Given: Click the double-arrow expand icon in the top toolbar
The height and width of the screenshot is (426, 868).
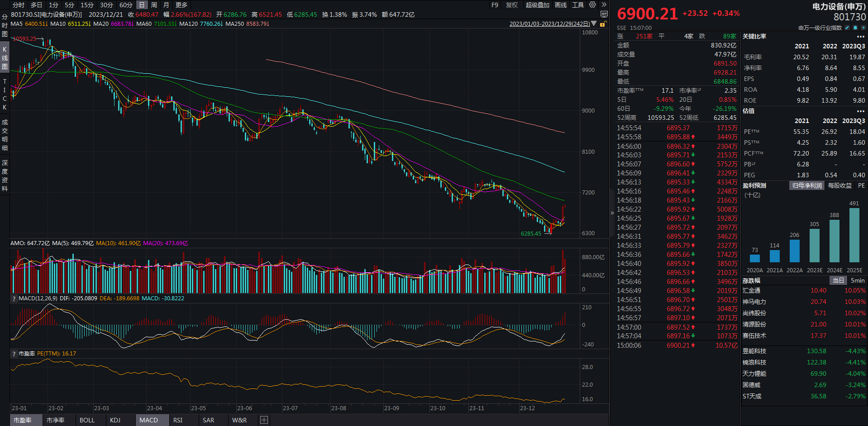Looking at the screenshot, I should tap(604, 5).
